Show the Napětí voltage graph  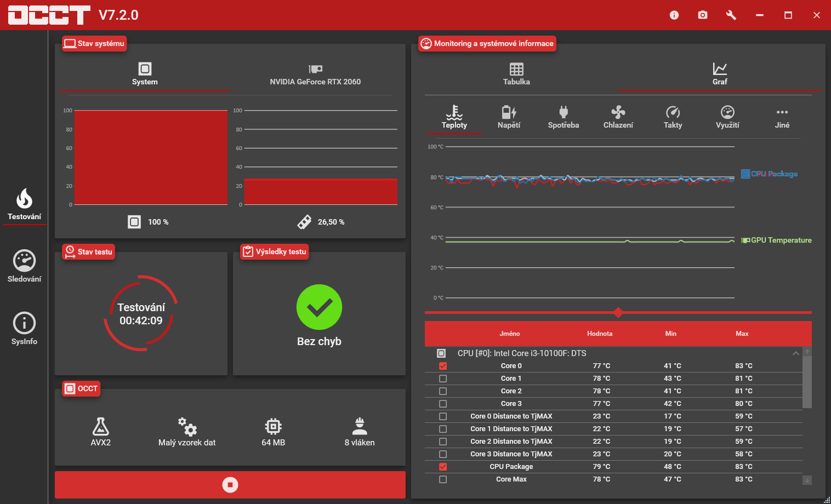[x=509, y=117]
